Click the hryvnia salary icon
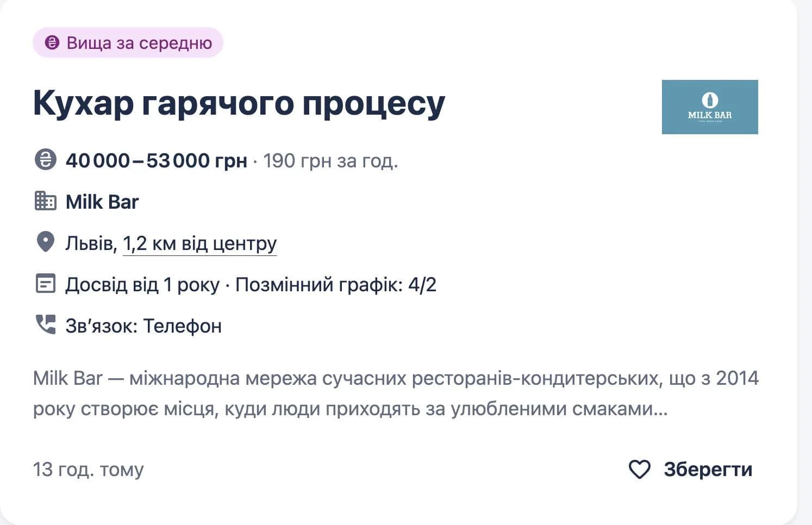Image resolution: width=812 pixels, height=525 pixels. (x=46, y=160)
